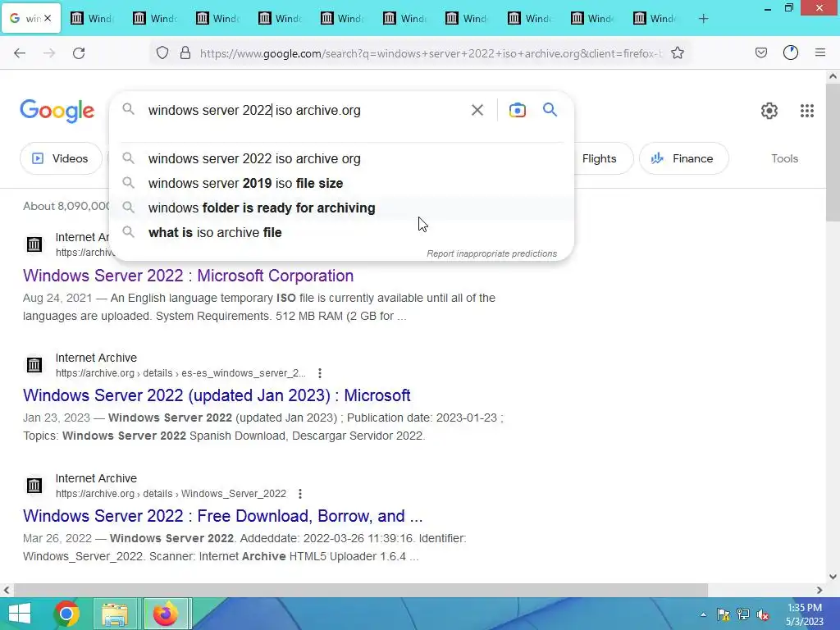Click the vertical scrollbar thumb

point(833,153)
